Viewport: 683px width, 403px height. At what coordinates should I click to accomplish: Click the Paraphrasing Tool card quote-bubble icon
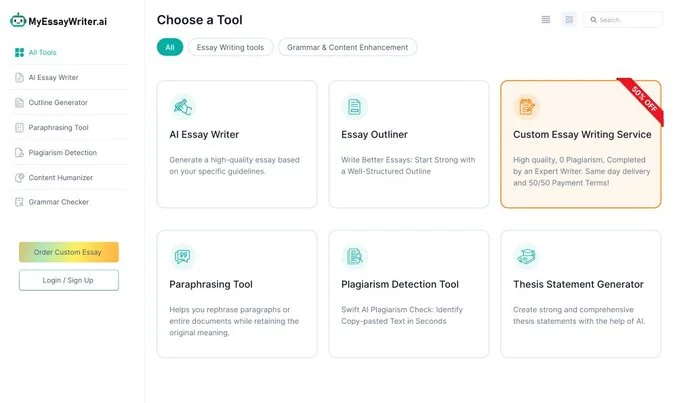click(183, 256)
